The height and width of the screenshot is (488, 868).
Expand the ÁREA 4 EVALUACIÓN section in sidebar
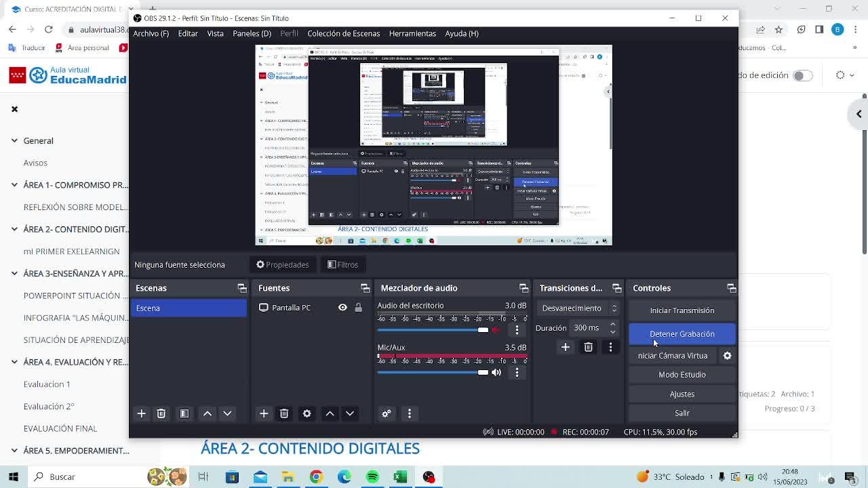point(14,362)
